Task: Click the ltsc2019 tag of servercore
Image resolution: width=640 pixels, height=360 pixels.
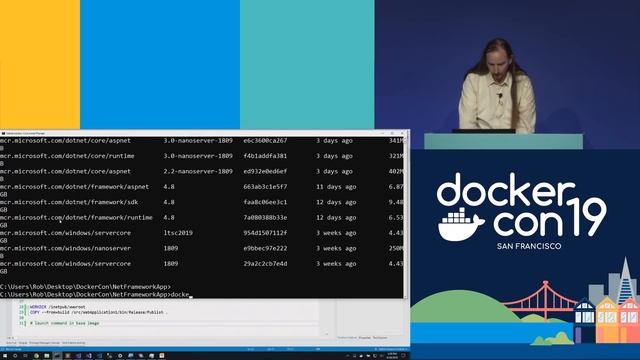Action: click(x=178, y=233)
